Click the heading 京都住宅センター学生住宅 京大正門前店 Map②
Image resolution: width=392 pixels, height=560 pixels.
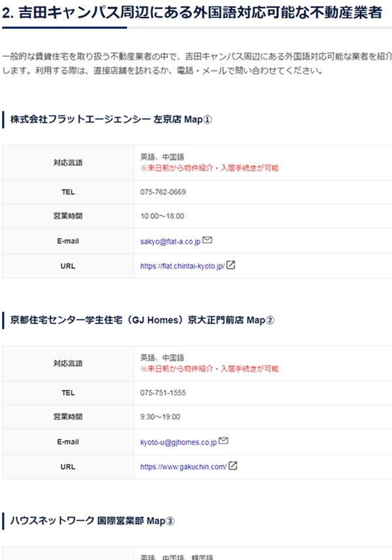coord(142,320)
